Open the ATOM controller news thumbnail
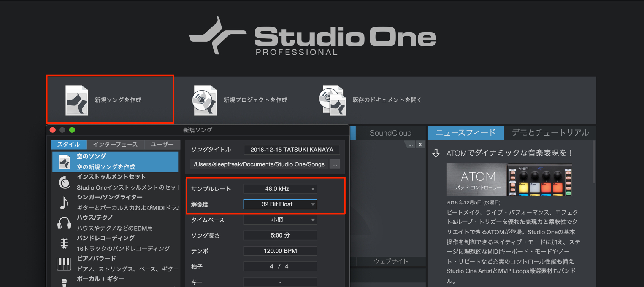644x287 pixels. point(509,179)
